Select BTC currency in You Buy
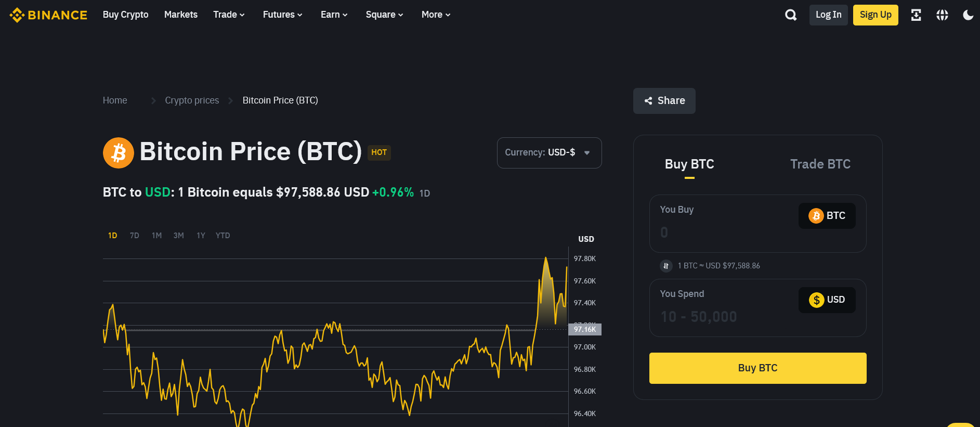This screenshot has height=427, width=980. coord(827,215)
